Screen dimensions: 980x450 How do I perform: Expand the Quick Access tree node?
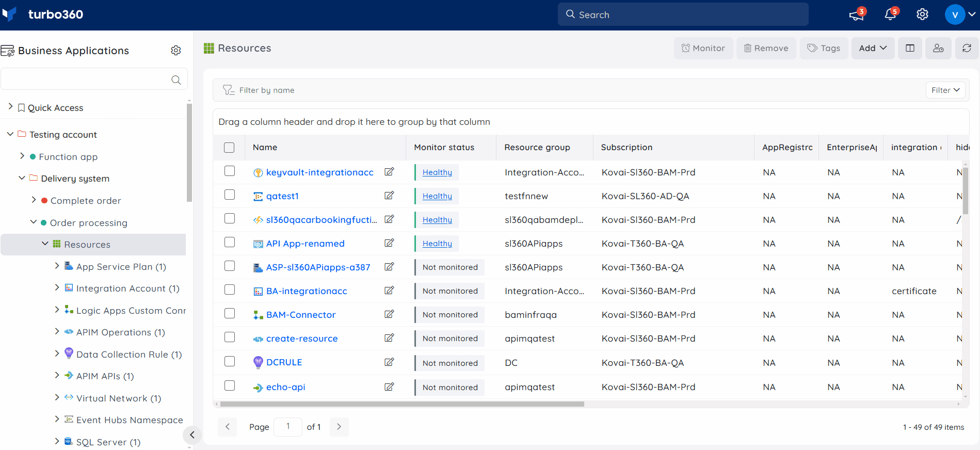(10, 106)
